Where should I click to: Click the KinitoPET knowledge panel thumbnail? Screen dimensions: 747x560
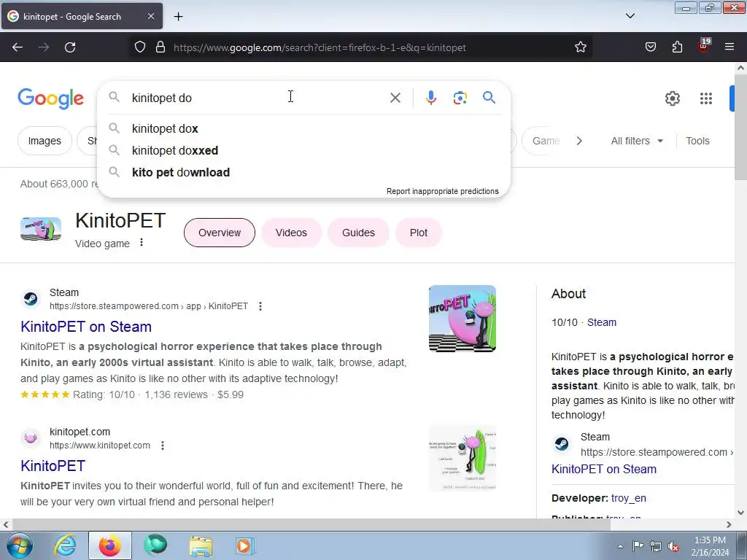(x=41, y=229)
